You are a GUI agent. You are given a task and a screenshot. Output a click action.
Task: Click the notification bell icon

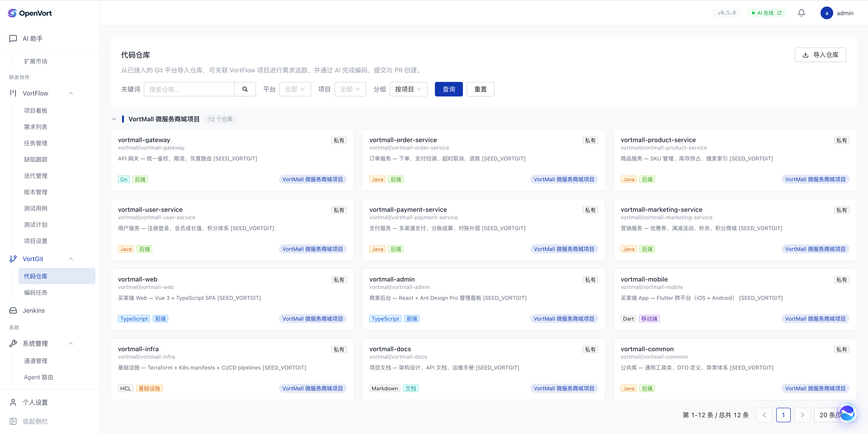tap(801, 13)
